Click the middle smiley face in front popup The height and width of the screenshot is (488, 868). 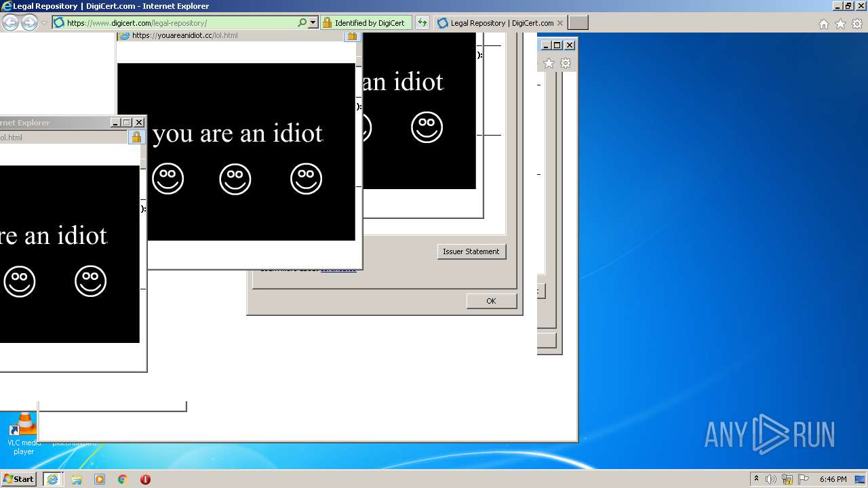(x=235, y=179)
